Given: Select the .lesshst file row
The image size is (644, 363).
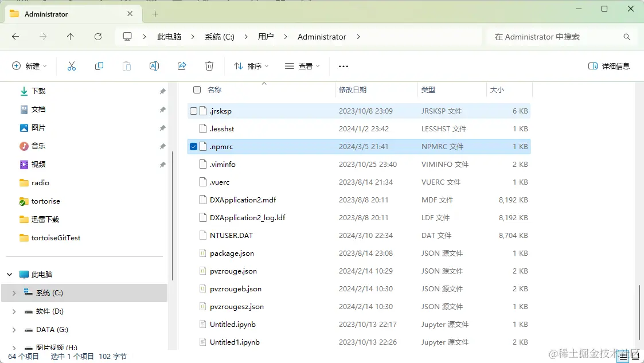Looking at the screenshot, I should tap(359, 129).
